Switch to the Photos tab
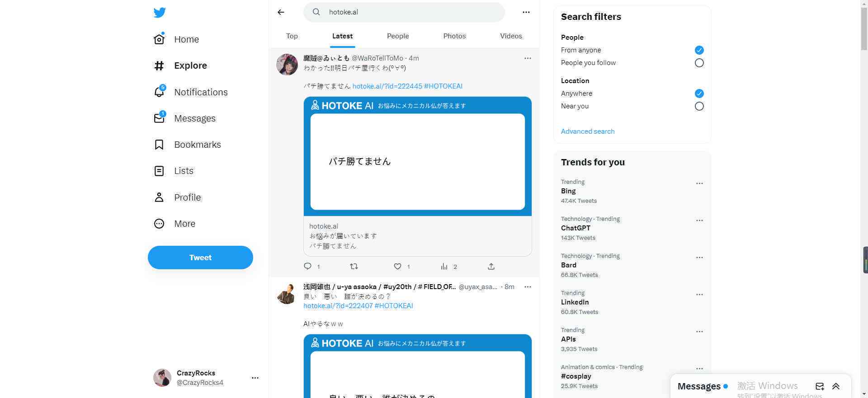The height and width of the screenshot is (398, 868). pyautogui.click(x=454, y=36)
